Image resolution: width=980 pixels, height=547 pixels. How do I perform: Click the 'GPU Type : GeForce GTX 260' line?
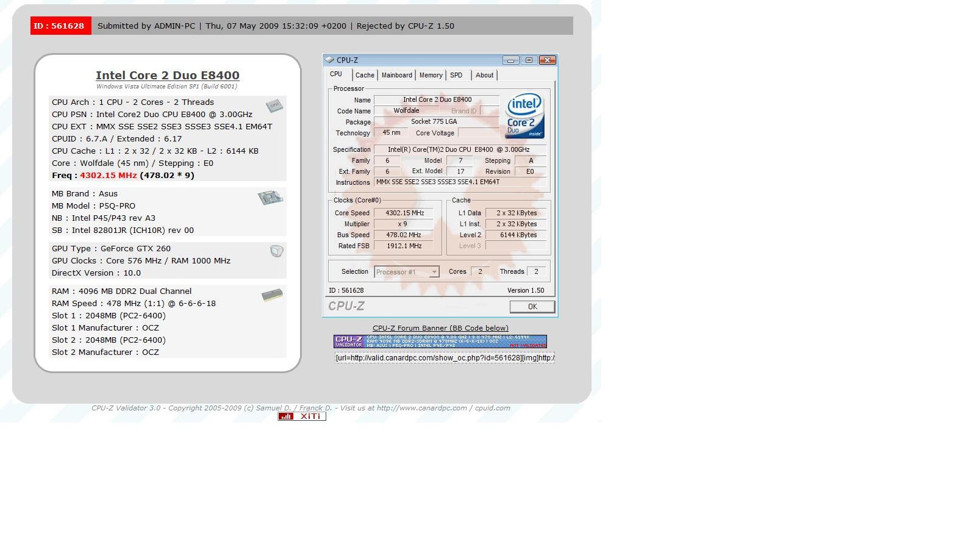[112, 248]
